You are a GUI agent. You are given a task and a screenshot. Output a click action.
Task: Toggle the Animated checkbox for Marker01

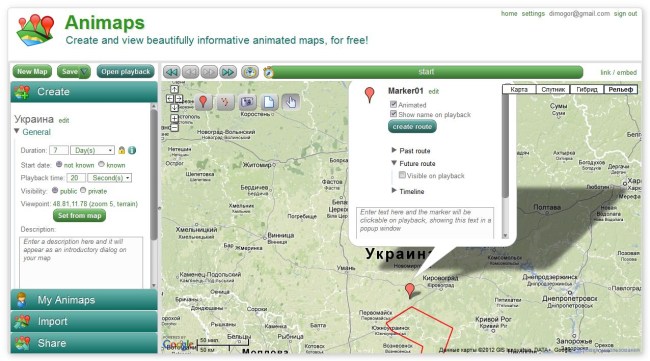(x=393, y=104)
